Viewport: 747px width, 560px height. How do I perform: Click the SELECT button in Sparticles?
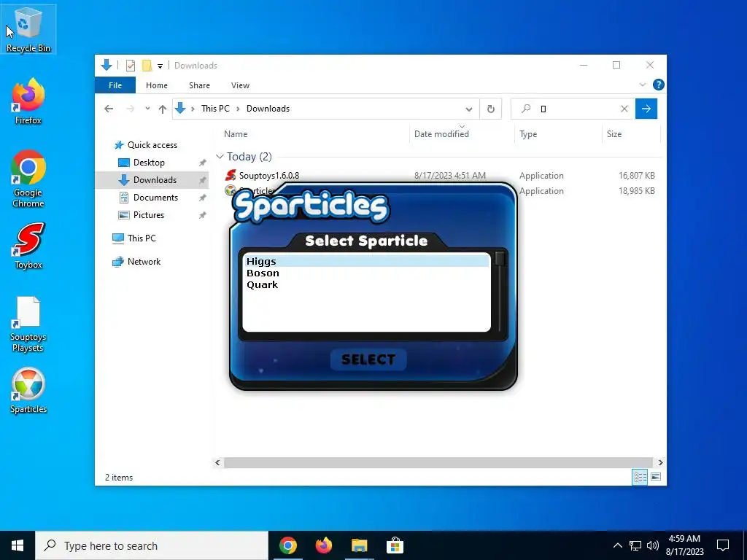click(x=368, y=359)
